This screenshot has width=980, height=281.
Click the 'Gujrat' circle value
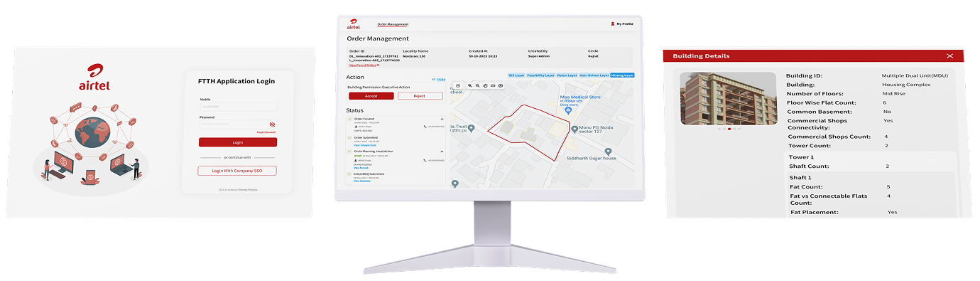594,55
